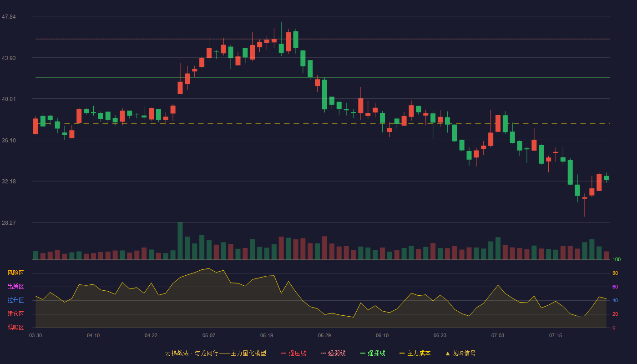Select the 拉升区 zone label
The width and height of the screenshot is (637, 364).
15,300
